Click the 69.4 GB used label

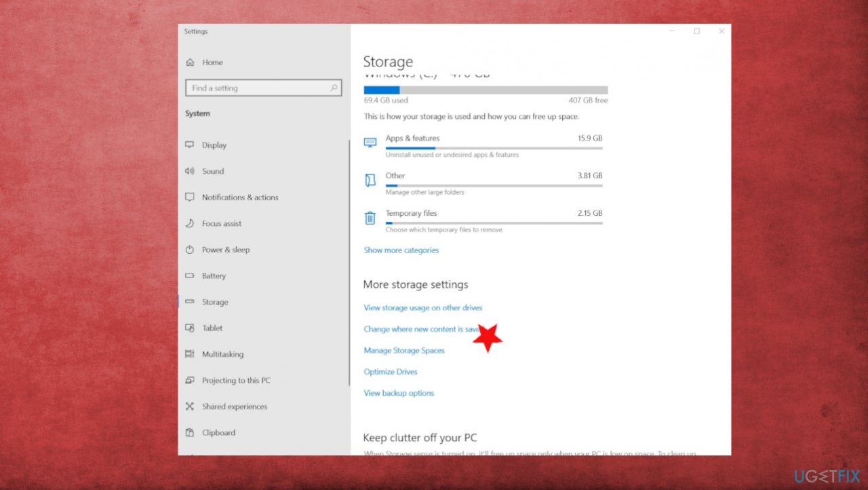coord(386,100)
